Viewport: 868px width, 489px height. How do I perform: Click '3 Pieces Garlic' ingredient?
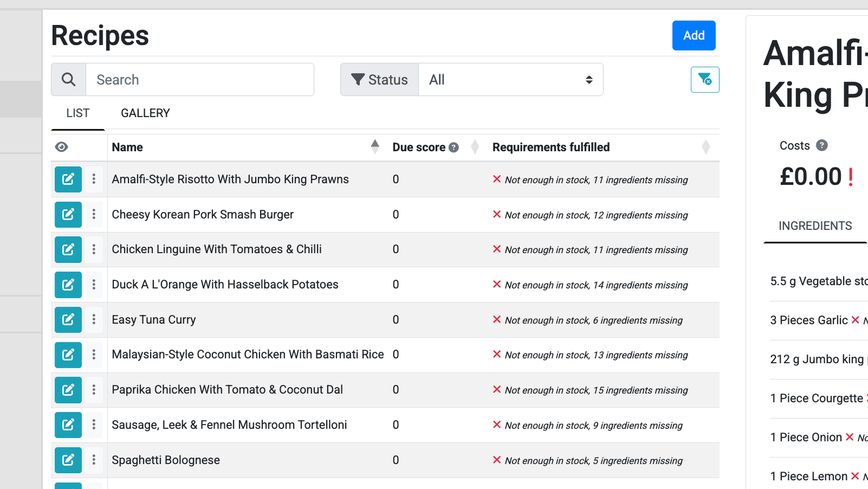[809, 320]
